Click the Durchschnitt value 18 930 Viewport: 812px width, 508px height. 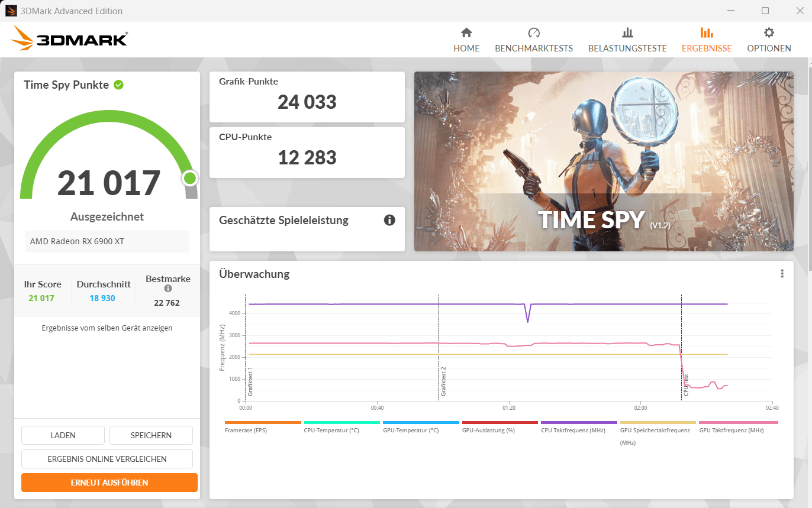click(x=102, y=298)
